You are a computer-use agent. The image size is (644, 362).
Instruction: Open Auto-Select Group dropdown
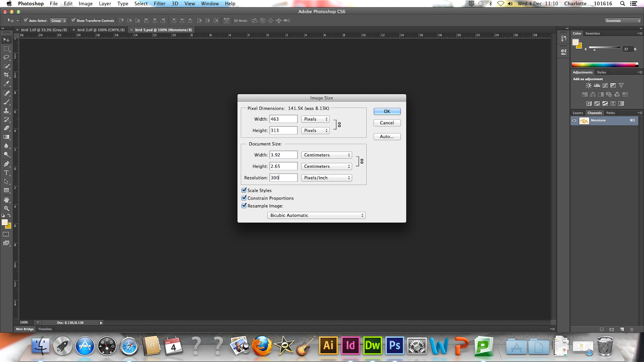click(x=58, y=21)
